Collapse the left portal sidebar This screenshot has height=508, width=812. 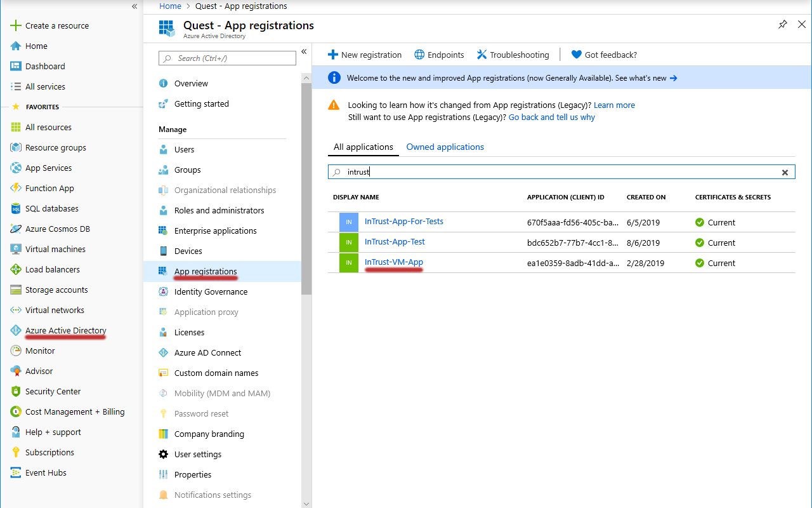(x=134, y=6)
